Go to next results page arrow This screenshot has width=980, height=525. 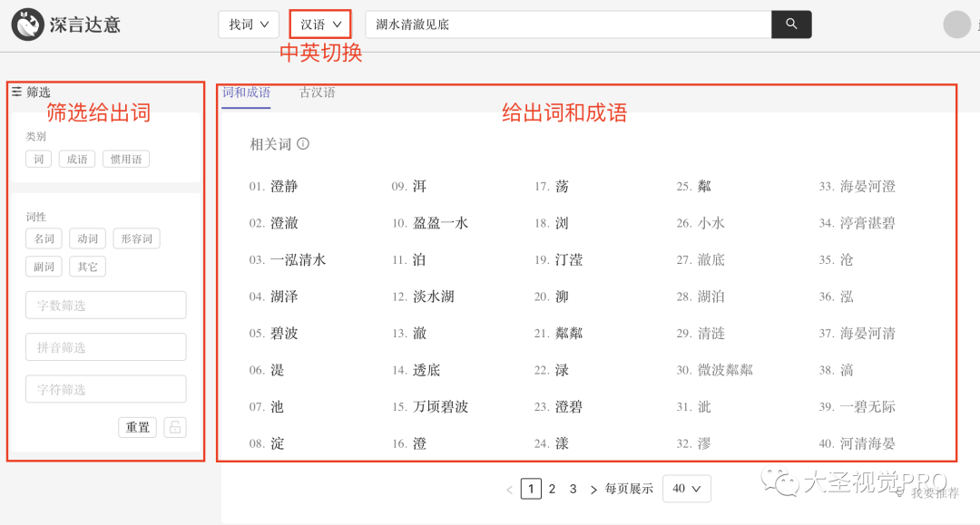point(593,490)
